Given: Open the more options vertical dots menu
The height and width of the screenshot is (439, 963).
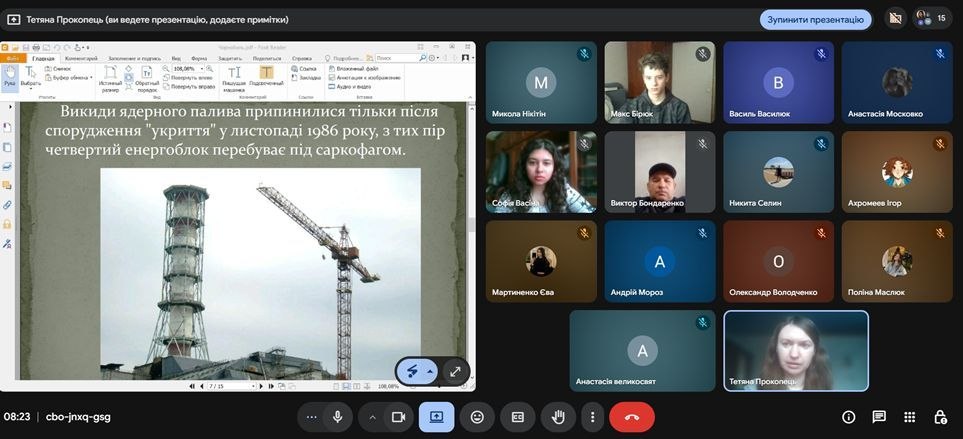Looking at the screenshot, I should pos(592,417).
